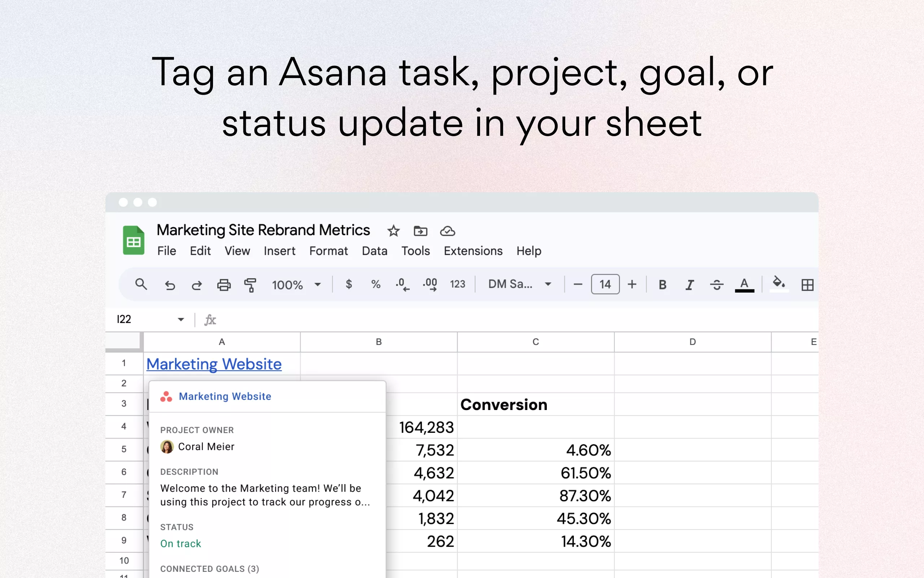Image resolution: width=924 pixels, height=578 pixels.
Task: Click the name box showing I22
Action: [x=124, y=319]
